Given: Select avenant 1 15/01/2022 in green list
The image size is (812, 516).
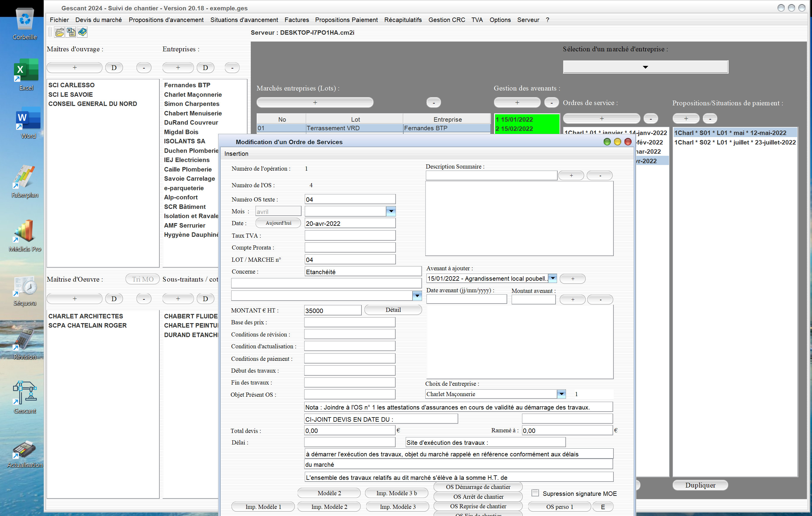Looking at the screenshot, I should coord(527,119).
